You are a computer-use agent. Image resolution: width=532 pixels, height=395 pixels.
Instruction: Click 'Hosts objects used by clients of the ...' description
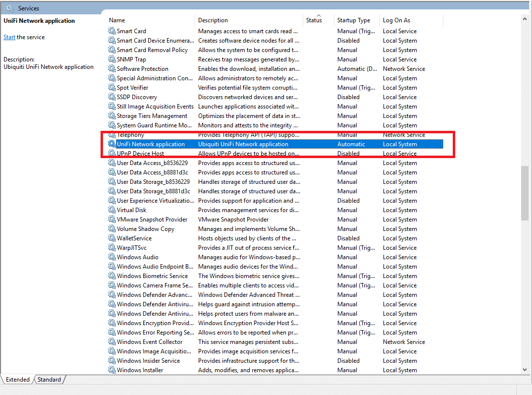[247, 238]
